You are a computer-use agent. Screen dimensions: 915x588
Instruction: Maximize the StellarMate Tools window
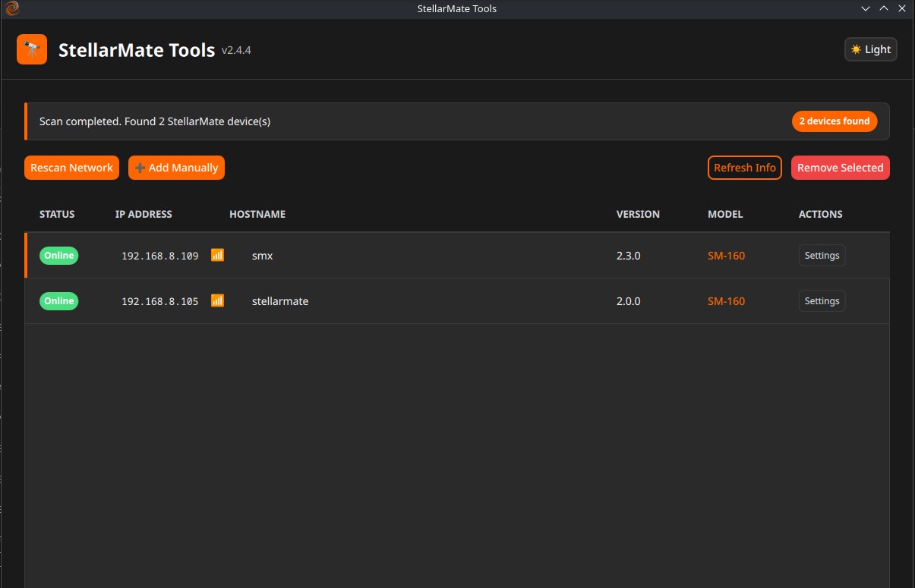pos(883,8)
